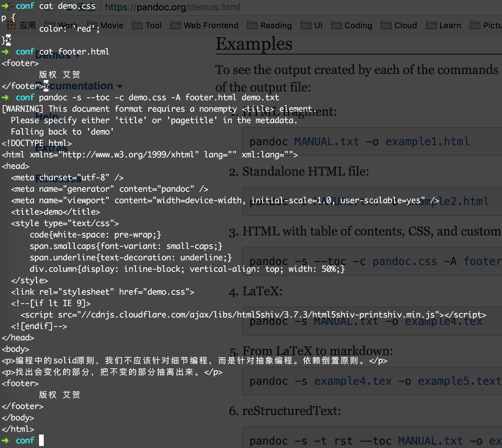Click the 'LaTeX:' list item heading

coord(262,291)
